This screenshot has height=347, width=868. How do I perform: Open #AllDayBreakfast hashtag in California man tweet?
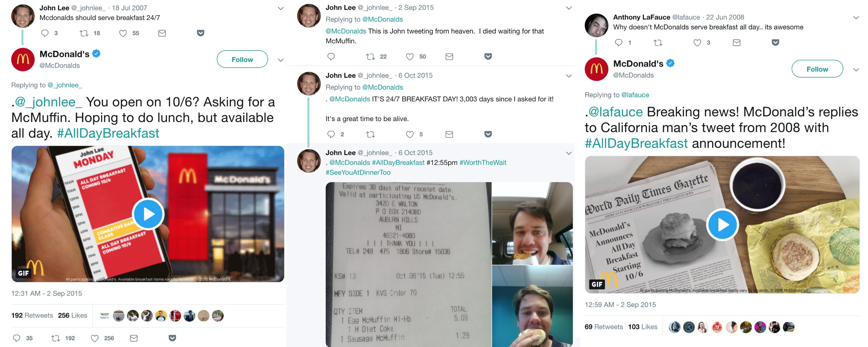636,143
